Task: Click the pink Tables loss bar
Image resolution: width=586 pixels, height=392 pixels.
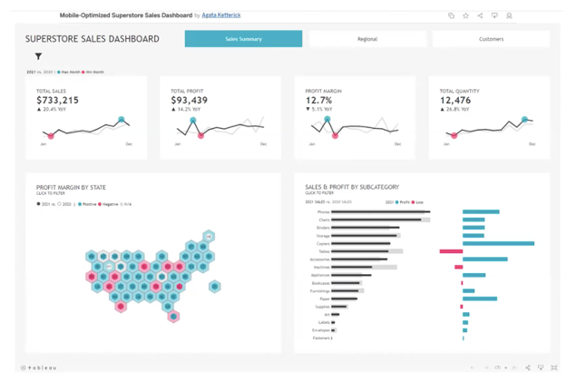Action: point(450,251)
